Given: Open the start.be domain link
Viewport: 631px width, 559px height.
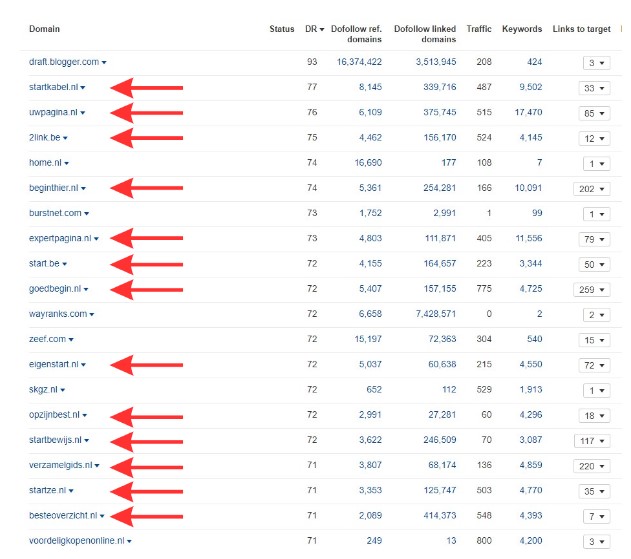Looking at the screenshot, I should point(44,264).
